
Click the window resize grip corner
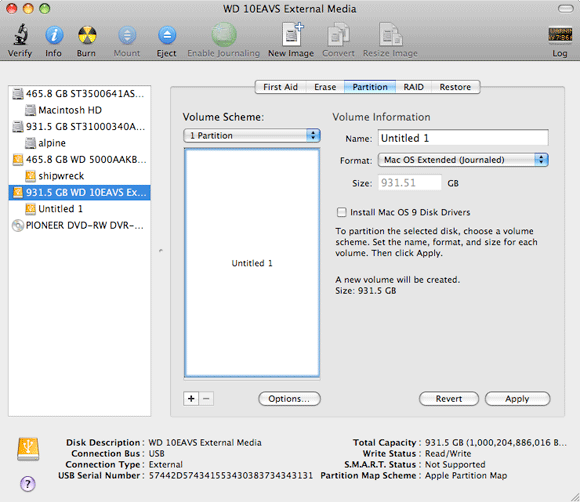click(574, 497)
